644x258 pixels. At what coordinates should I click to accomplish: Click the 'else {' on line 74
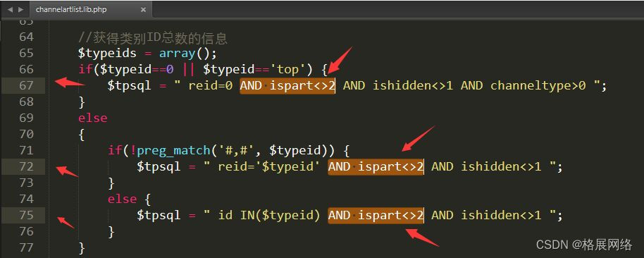130,199
